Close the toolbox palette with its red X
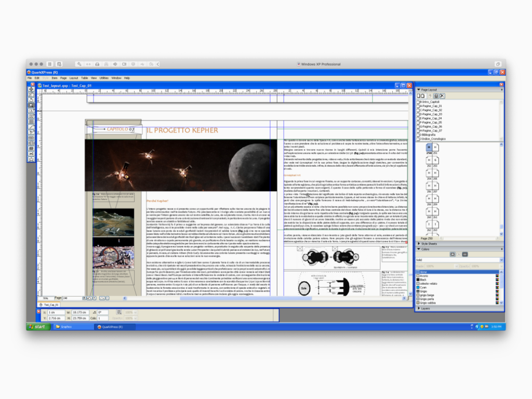The image size is (532, 399). (x=33, y=84)
